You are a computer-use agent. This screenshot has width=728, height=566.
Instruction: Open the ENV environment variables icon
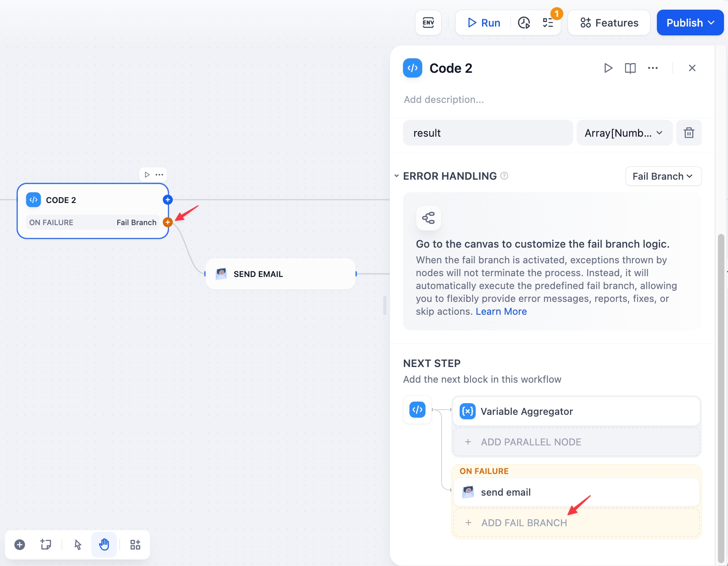428,23
